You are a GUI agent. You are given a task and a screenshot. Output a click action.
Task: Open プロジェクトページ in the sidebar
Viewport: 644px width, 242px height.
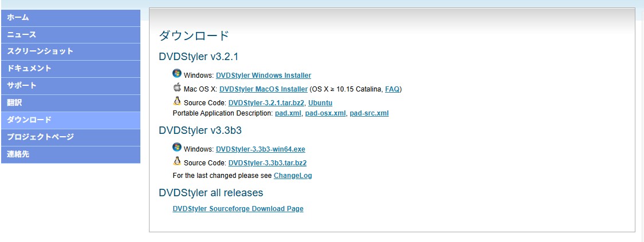click(70, 137)
